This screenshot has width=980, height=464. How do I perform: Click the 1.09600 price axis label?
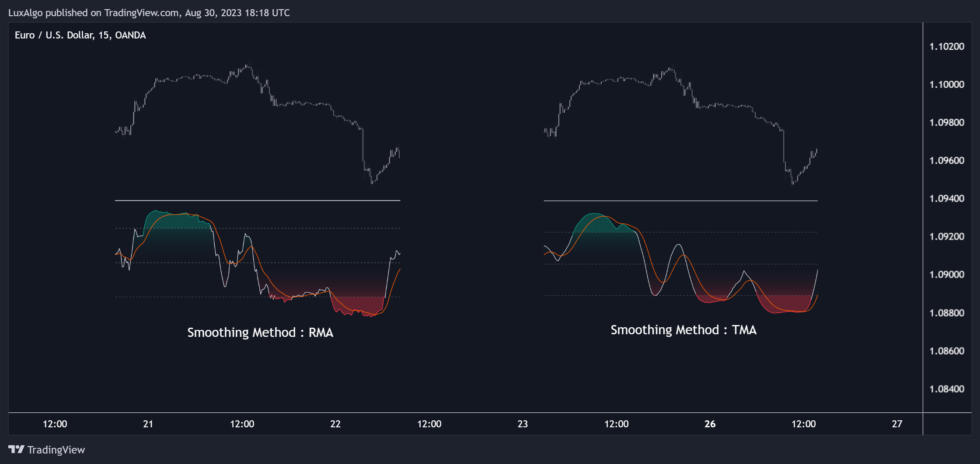[x=947, y=160]
